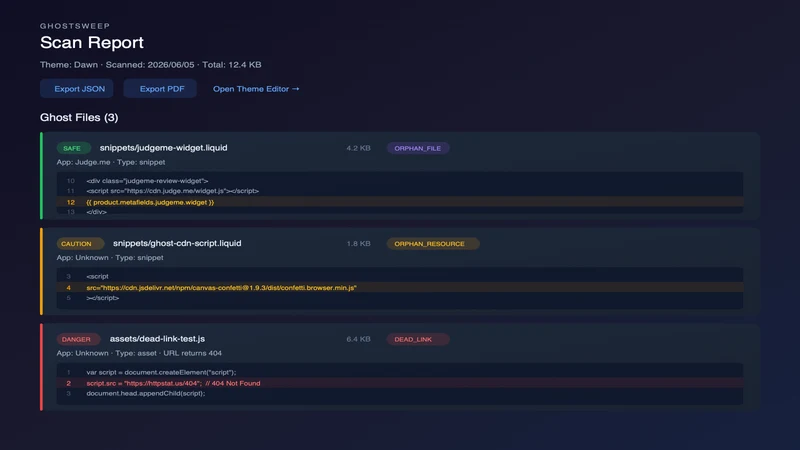Select the DANGER badge on dead-link-test.js
The image size is (800, 450).
coord(79,339)
